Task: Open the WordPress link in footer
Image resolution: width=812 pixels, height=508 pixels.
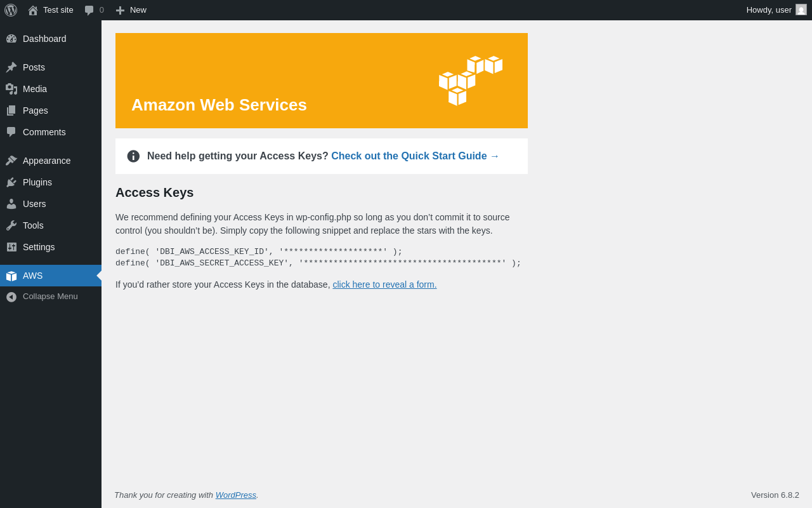Action: (236, 495)
